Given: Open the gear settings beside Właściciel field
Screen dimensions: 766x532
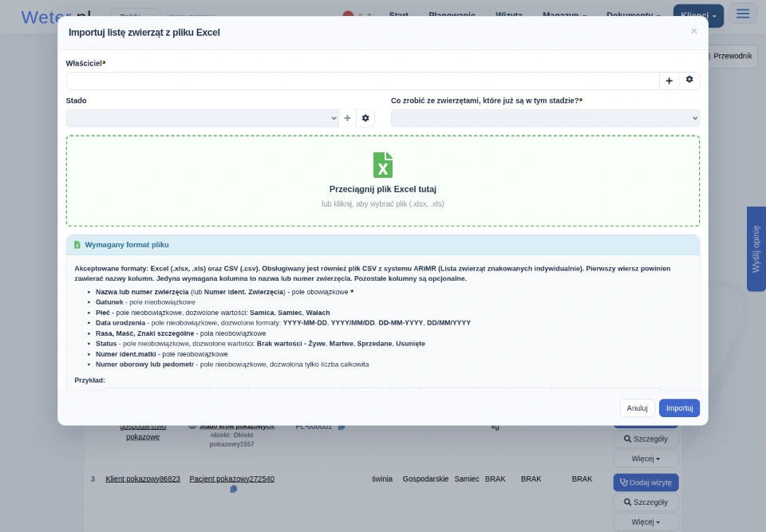Looking at the screenshot, I should tap(689, 80).
